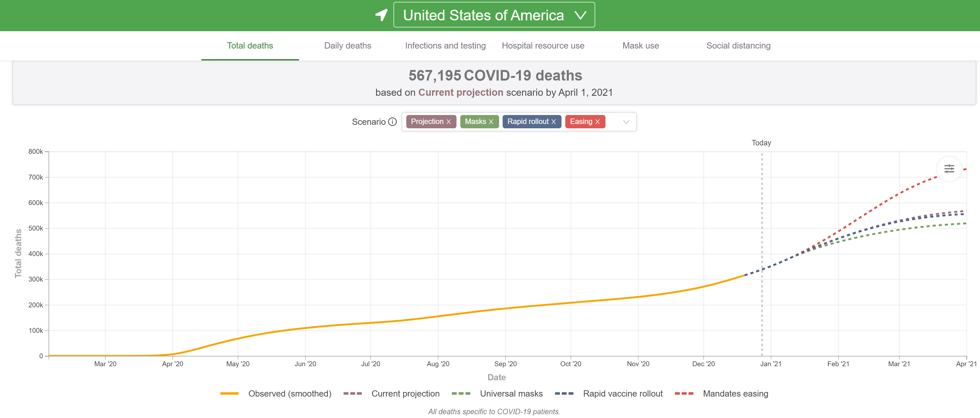The height and width of the screenshot is (418, 980).
Task: Click the Scenario info icon
Action: 392,122
